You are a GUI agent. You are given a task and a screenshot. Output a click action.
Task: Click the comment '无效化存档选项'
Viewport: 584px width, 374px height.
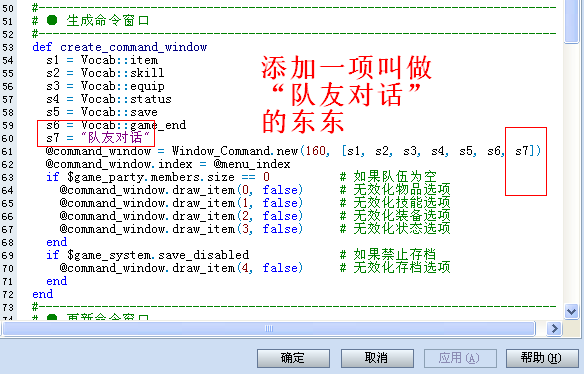[x=402, y=267]
